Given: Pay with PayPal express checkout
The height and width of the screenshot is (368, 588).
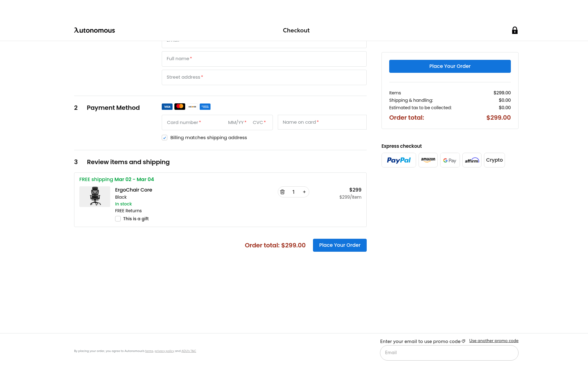Looking at the screenshot, I should coord(398,160).
